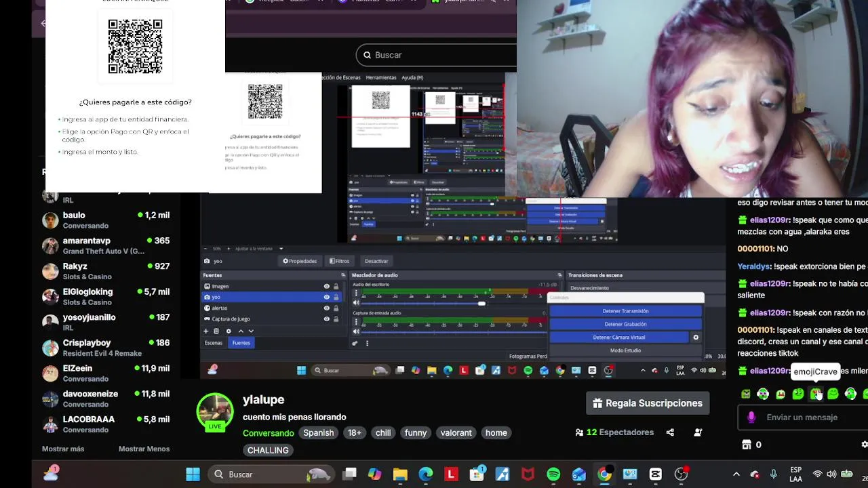
Task: Click the Spanish stream tag
Action: click(x=319, y=432)
